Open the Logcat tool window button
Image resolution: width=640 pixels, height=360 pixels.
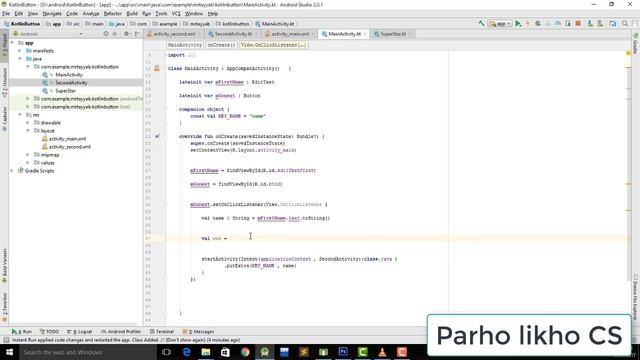[x=80, y=331]
